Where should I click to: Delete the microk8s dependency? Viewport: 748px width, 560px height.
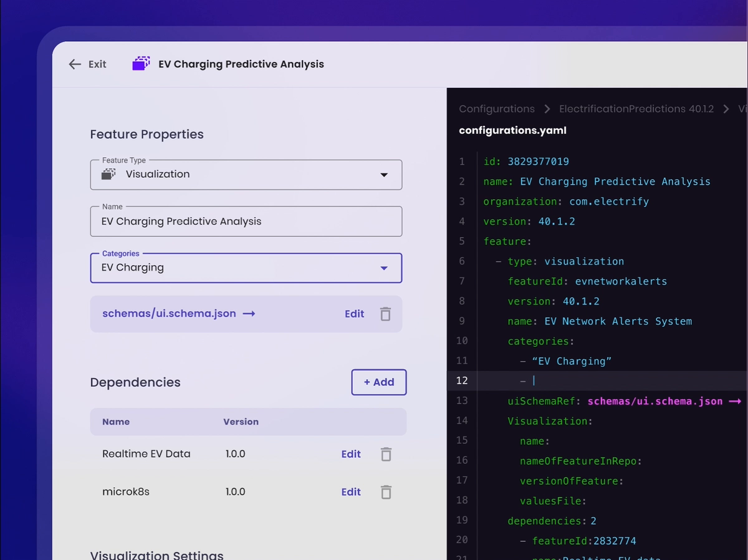[x=386, y=492]
